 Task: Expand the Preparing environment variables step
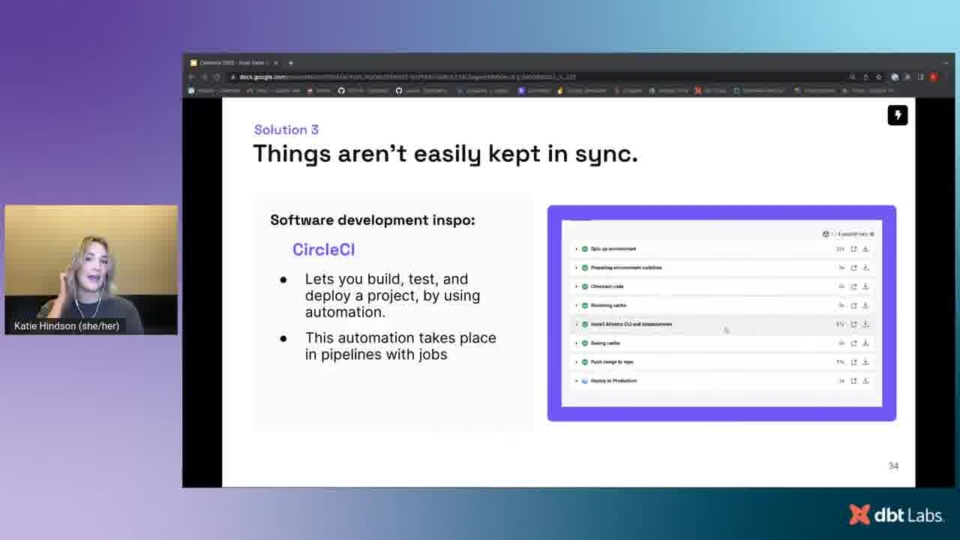576,268
